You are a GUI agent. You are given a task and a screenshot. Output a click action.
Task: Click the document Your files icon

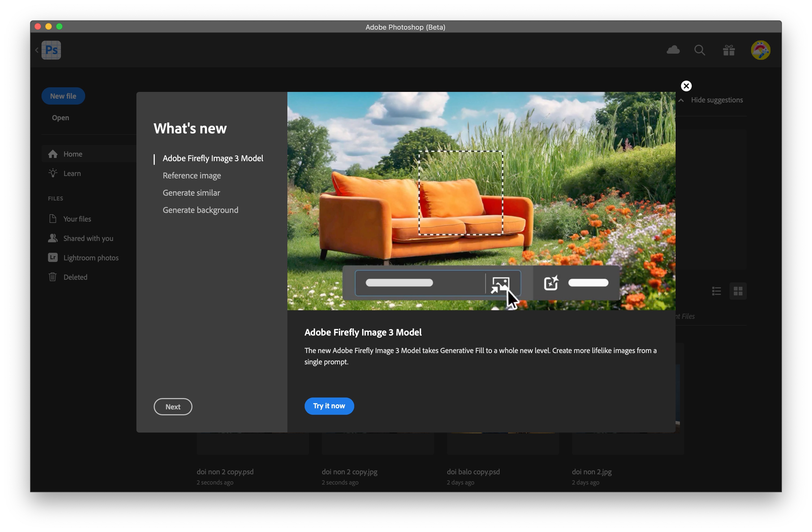point(53,219)
